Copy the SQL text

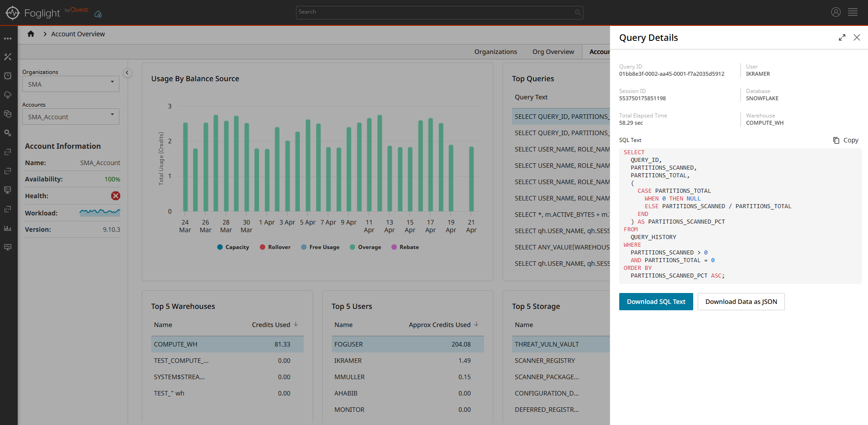coord(846,140)
